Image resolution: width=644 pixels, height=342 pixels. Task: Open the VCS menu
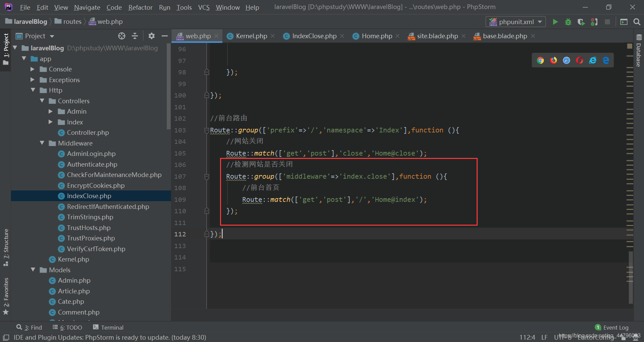click(204, 7)
